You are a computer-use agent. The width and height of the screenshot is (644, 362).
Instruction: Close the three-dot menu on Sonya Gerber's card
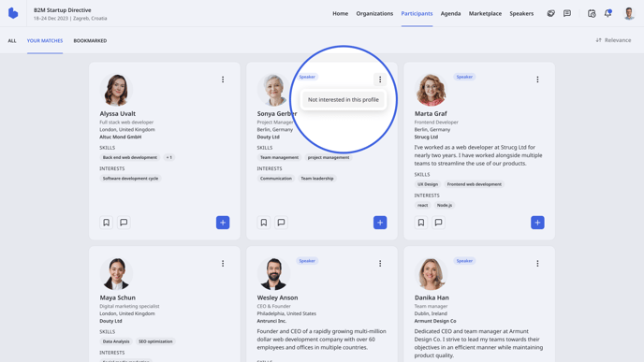point(380,80)
